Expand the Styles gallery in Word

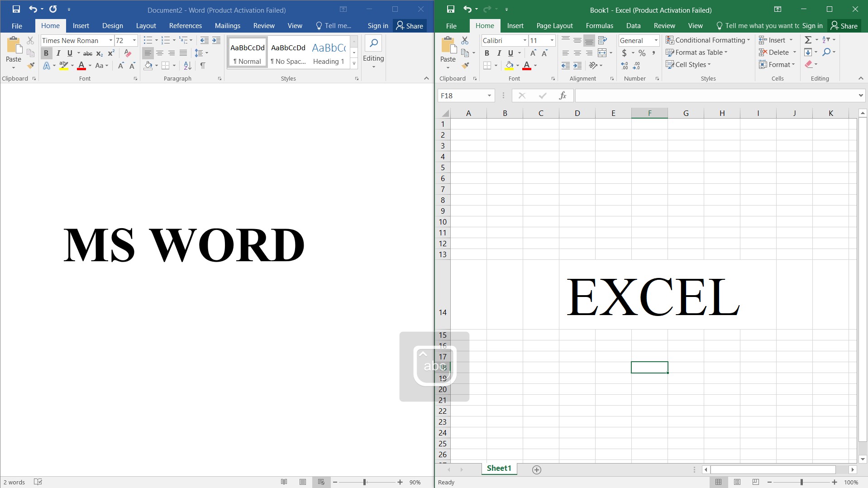pos(353,63)
